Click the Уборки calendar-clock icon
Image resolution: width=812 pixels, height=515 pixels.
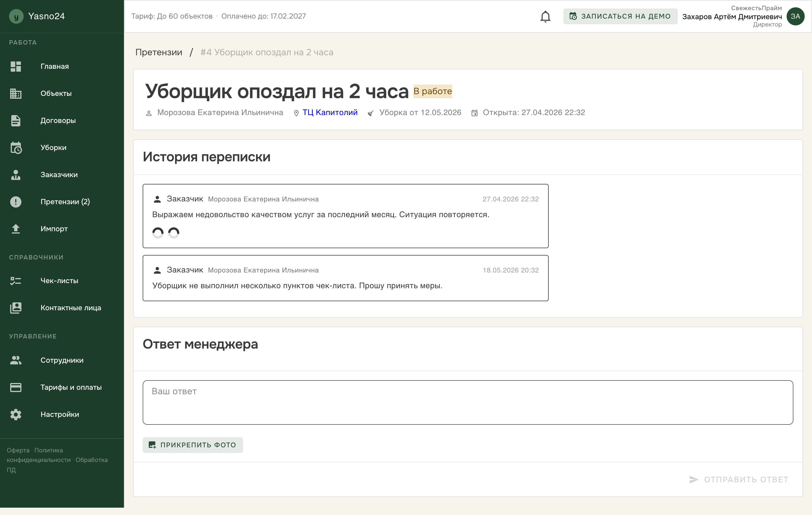point(16,148)
